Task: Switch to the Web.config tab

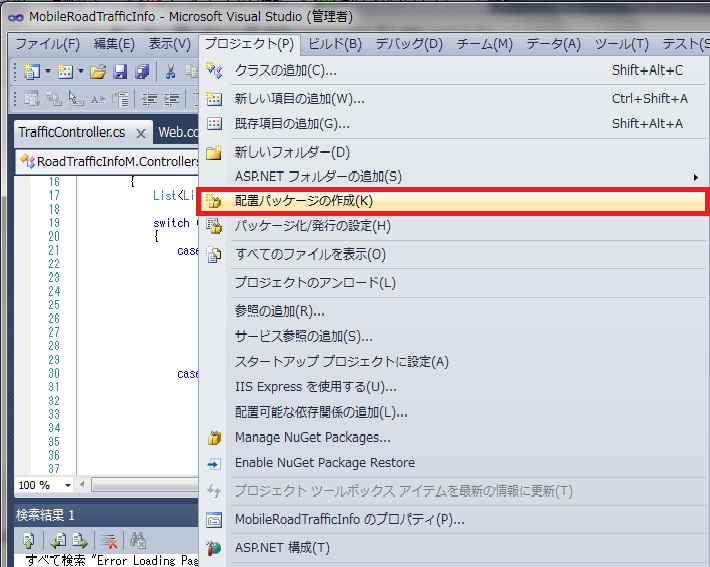Action: pyautogui.click(x=178, y=133)
